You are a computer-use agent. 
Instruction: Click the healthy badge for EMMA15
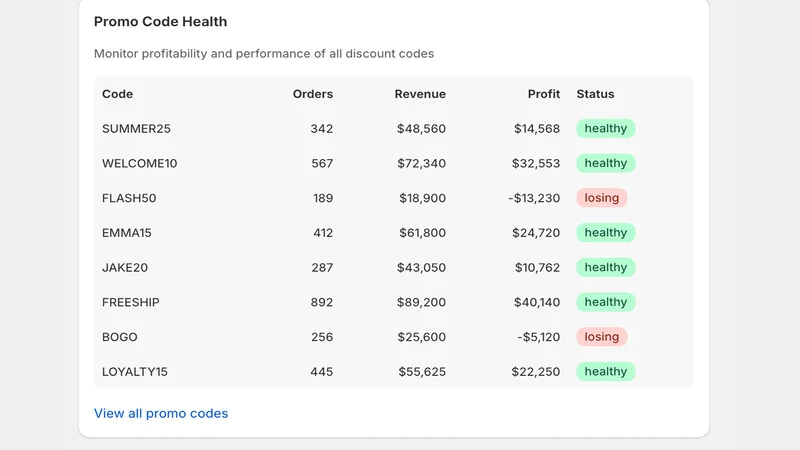pyautogui.click(x=606, y=233)
